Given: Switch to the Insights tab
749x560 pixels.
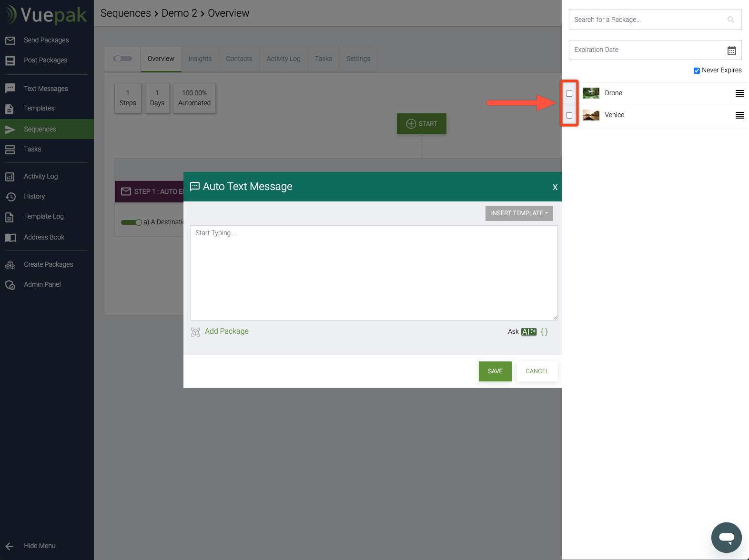Looking at the screenshot, I should tap(200, 59).
